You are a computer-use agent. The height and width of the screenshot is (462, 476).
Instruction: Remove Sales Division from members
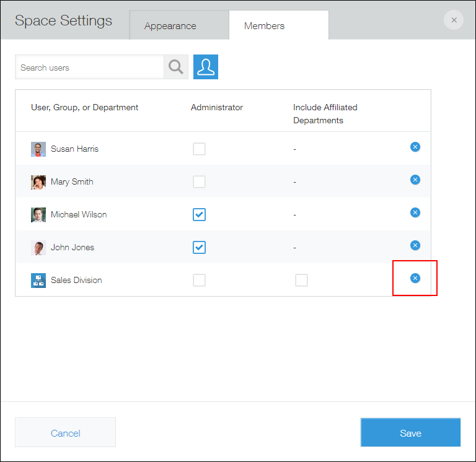[415, 278]
